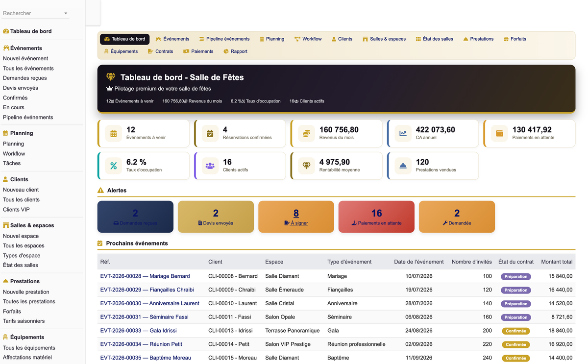Image resolution: width=588 pixels, height=364 pixels.
Task: Go to the Forfaits tab
Action: point(515,39)
